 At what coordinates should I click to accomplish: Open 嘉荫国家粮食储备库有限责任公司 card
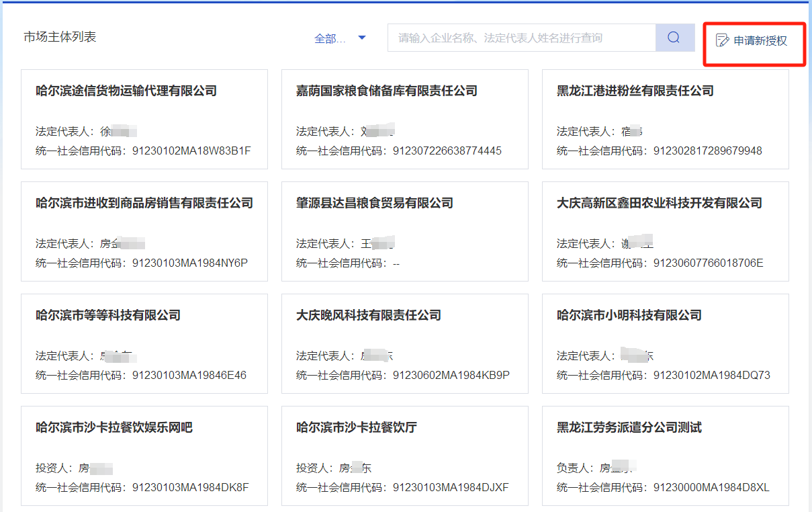click(x=404, y=119)
